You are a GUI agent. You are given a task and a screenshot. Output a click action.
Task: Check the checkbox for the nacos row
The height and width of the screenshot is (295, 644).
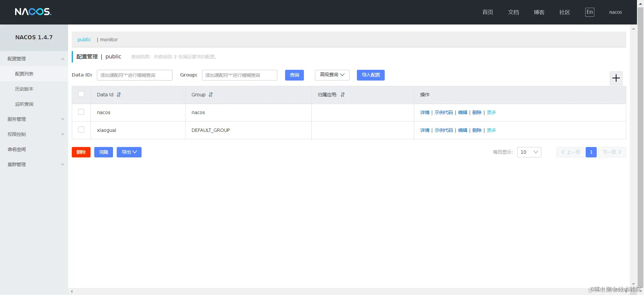click(x=81, y=112)
